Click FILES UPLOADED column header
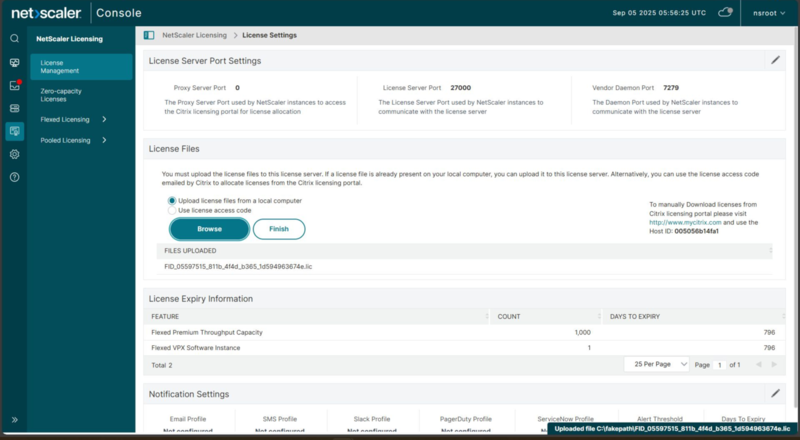The height and width of the screenshot is (440, 800). coord(464,251)
